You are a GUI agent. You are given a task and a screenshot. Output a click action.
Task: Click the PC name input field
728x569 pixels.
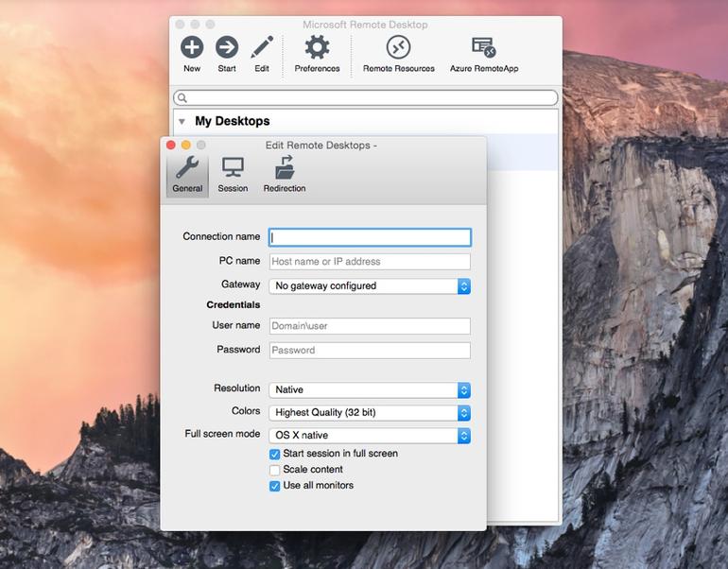click(x=370, y=261)
